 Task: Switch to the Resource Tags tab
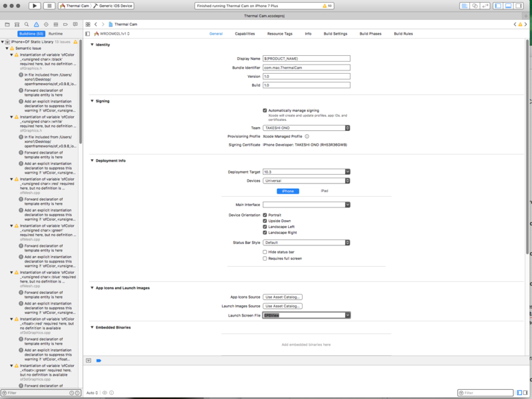279,34
